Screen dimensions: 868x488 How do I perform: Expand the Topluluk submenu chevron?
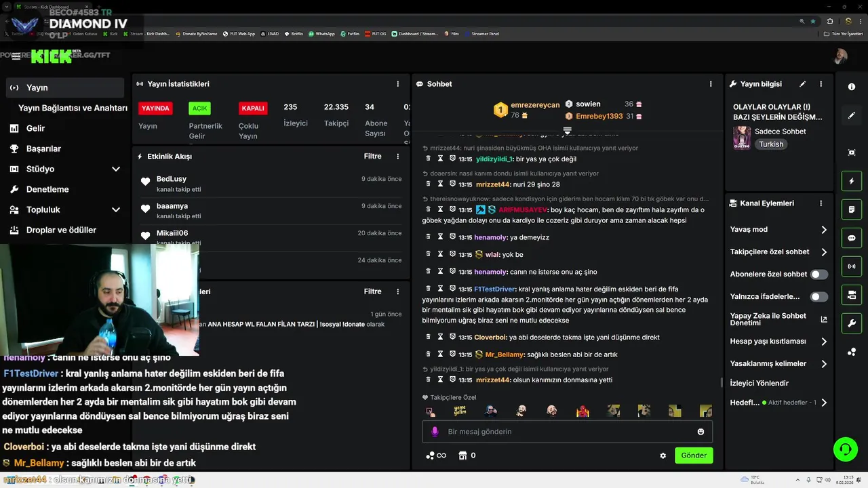(x=116, y=209)
